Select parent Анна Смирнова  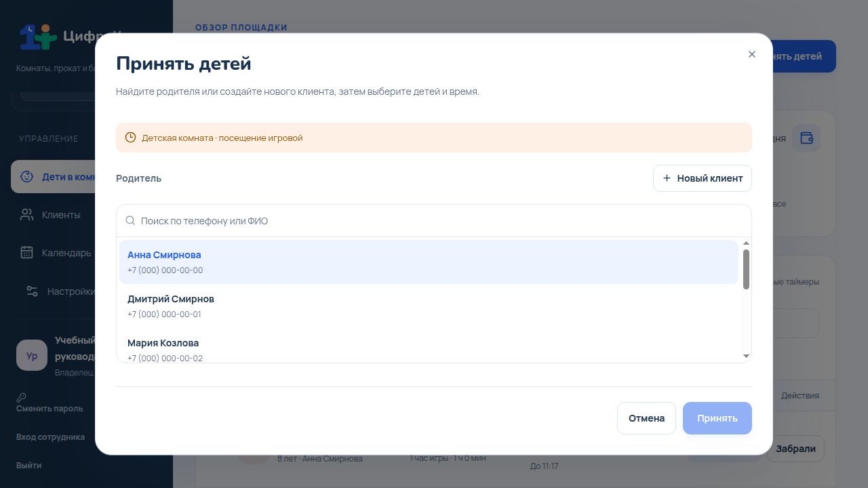[x=429, y=262]
